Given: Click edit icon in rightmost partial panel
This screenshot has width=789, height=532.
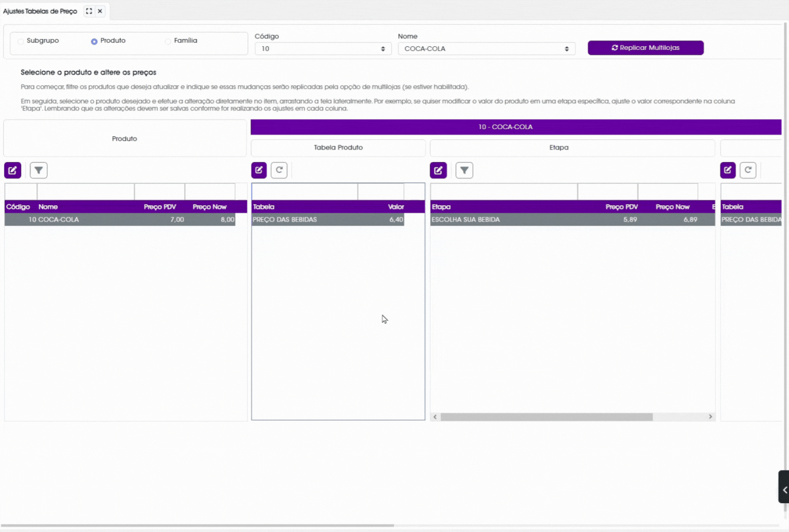Looking at the screenshot, I should coord(728,170).
